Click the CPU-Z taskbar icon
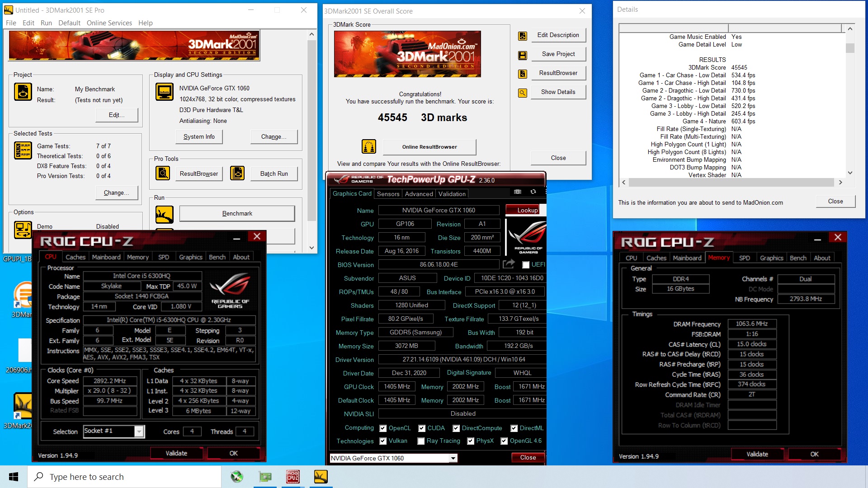Viewport: 868px width, 488px height. tap(292, 477)
